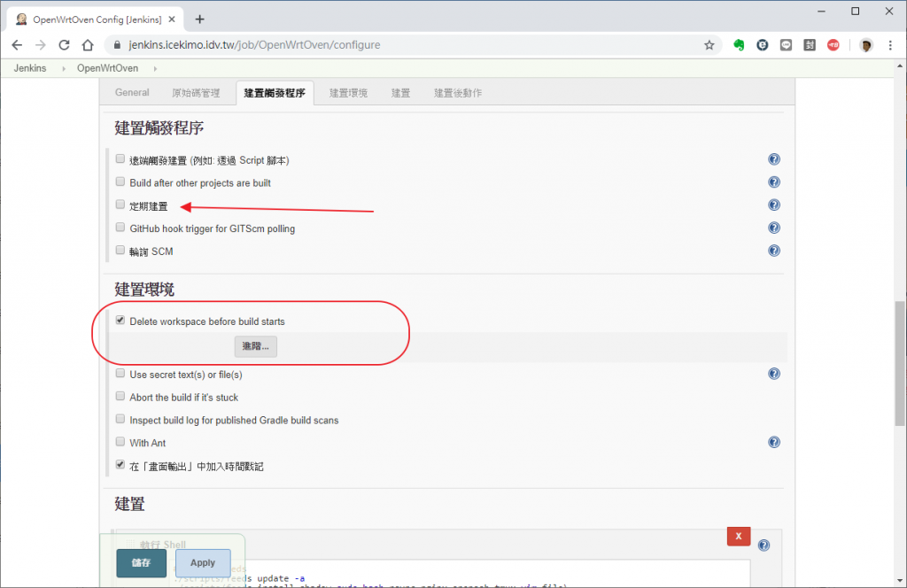Enable Abort the build if it's stuck

120,396
